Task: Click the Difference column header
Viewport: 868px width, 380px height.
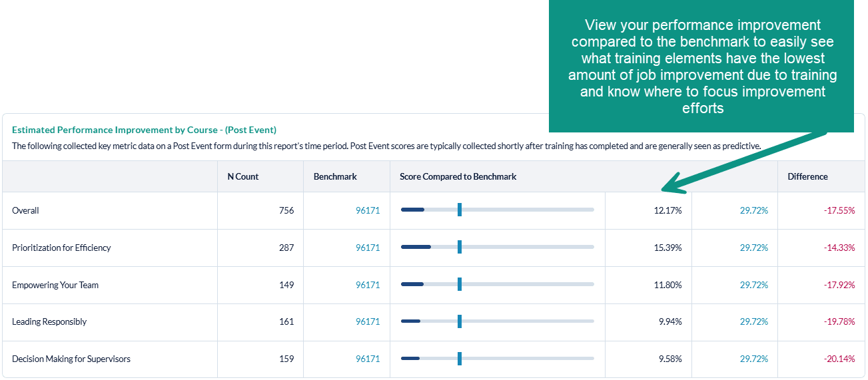Action: click(x=807, y=176)
